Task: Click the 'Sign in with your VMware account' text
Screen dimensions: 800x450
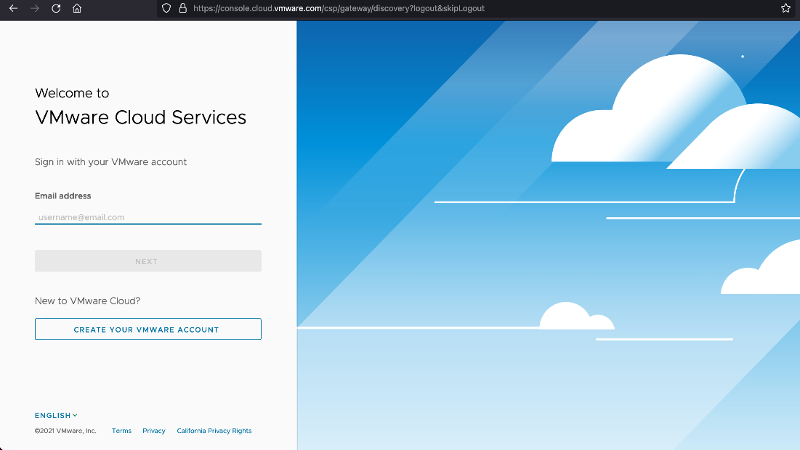Action: (111, 162)
